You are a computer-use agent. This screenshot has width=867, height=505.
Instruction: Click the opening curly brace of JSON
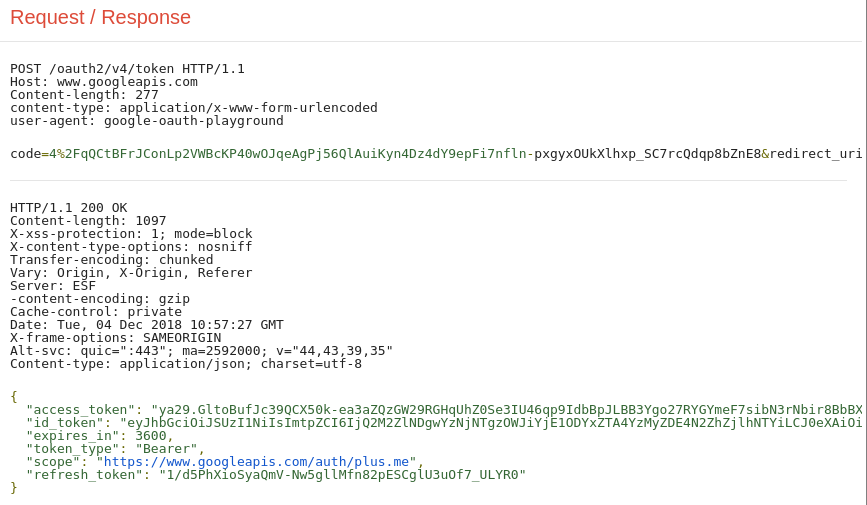coord(14,397)
